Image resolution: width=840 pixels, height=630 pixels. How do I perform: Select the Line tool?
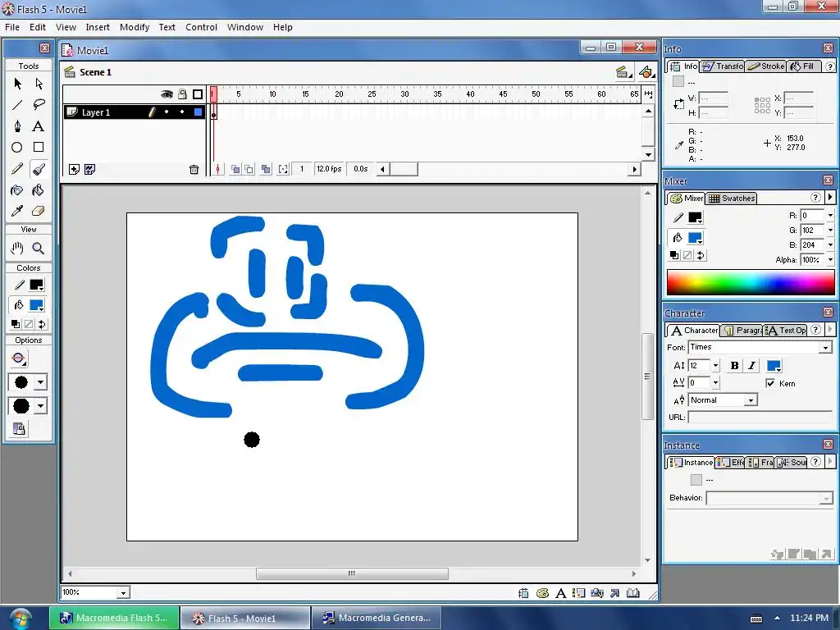[17, 104]
